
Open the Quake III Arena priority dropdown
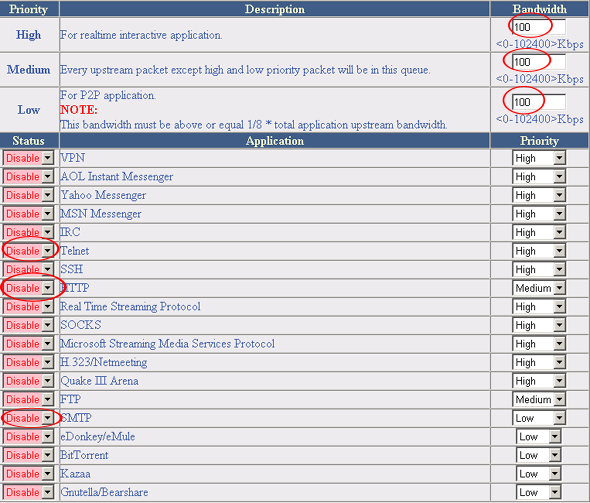tap(539, 381)
